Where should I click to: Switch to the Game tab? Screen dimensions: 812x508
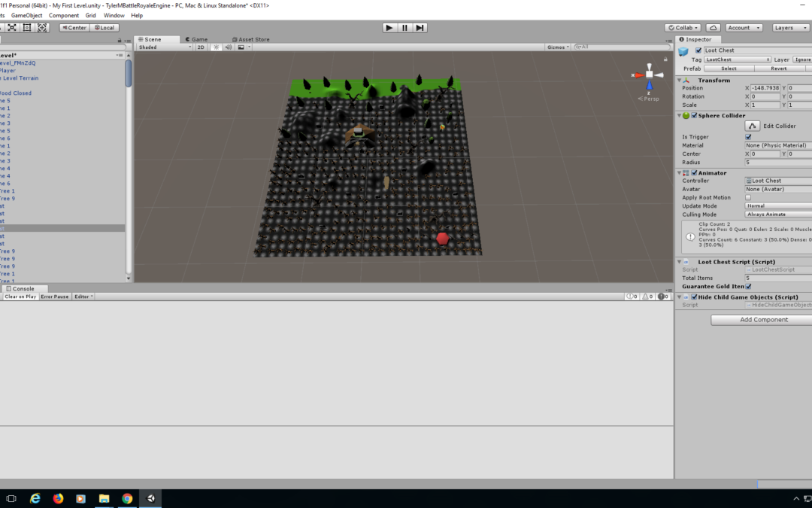point(197,39)
